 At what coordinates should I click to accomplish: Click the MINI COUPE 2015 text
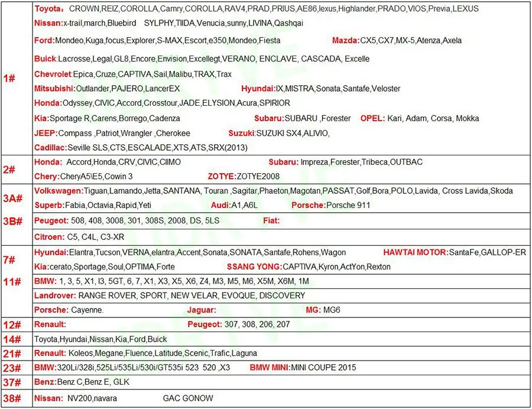(323, 368)
